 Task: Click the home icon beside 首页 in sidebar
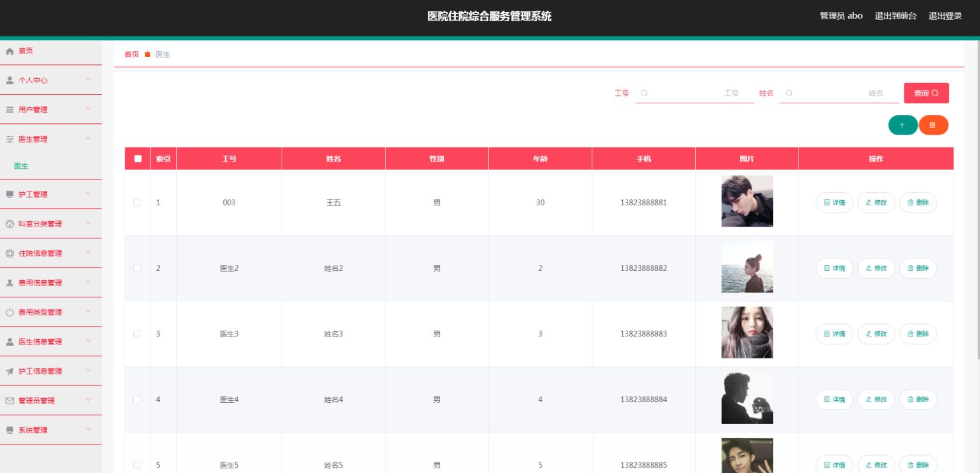[9, 51]
